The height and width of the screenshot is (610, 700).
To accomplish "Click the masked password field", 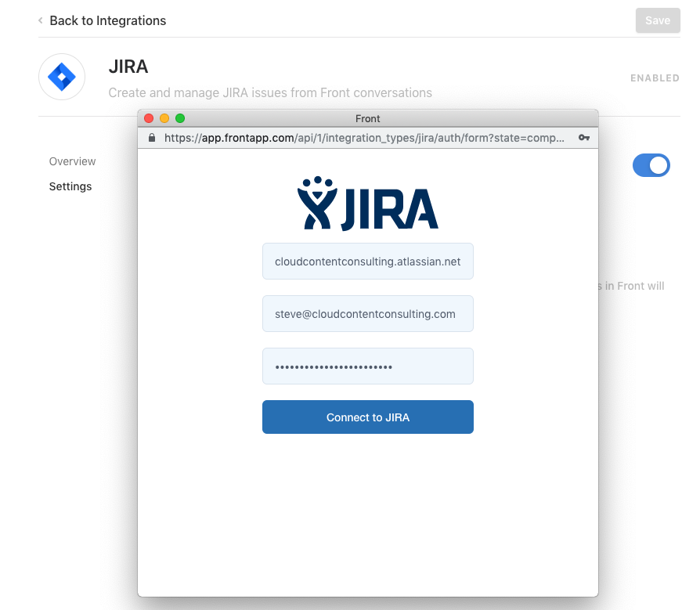I will coord(368,366).
